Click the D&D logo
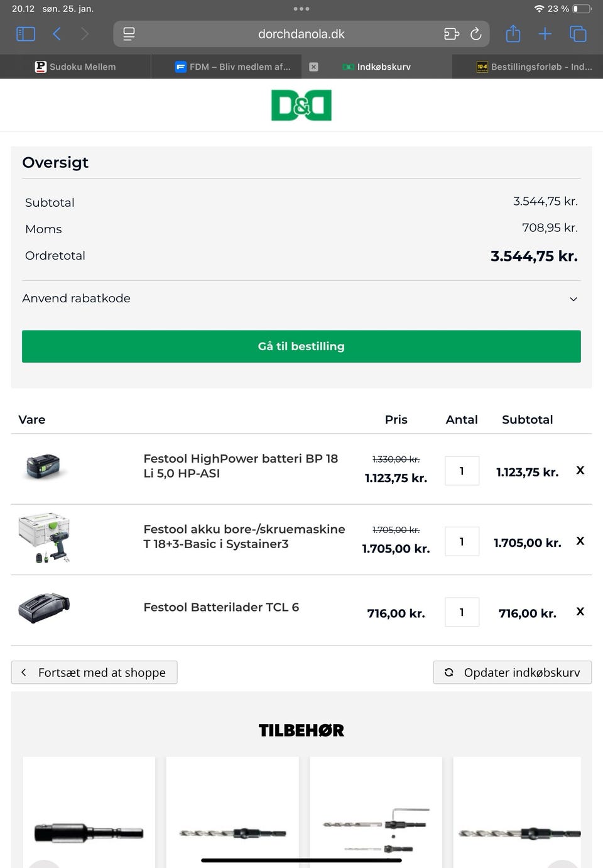Viewport: 603px width, 868px height. pos(301,105)
